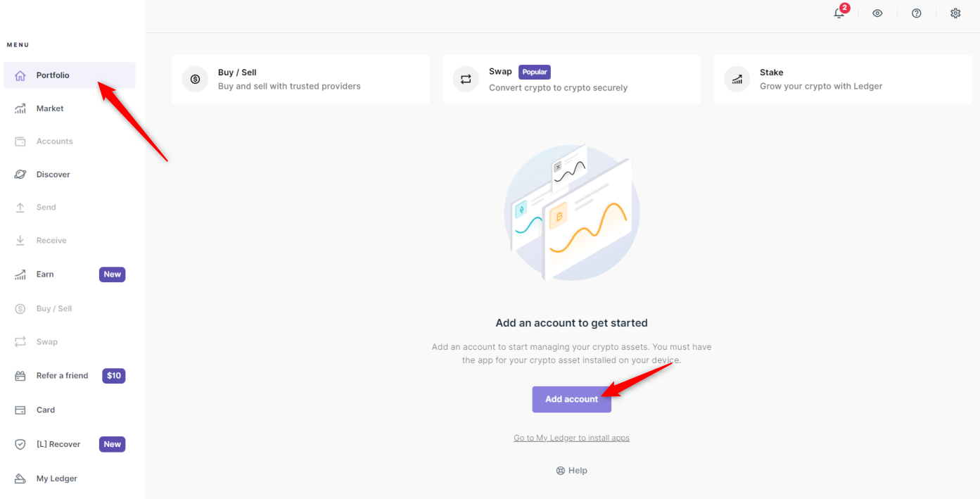Click the Buy / Sell dollar icon card
Image resolution: width=980 pixels, height=499 pixels.
(x=195, y=80)
